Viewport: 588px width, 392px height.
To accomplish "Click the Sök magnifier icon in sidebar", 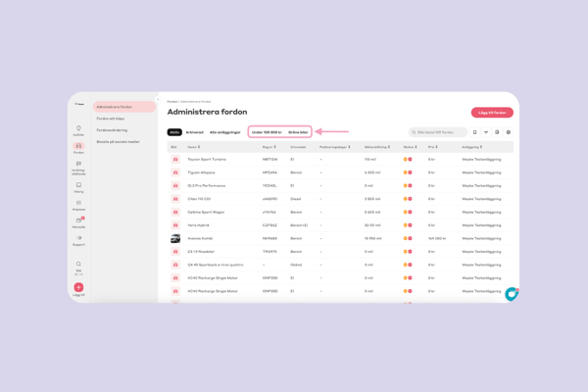I will pyautogui.click(x=78, y=265).
